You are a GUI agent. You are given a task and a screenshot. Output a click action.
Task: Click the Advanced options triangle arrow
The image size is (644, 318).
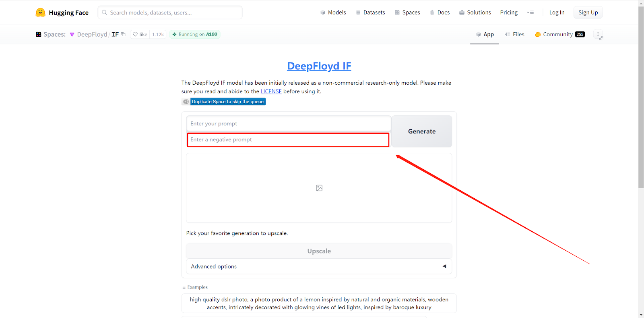(444, 266)
